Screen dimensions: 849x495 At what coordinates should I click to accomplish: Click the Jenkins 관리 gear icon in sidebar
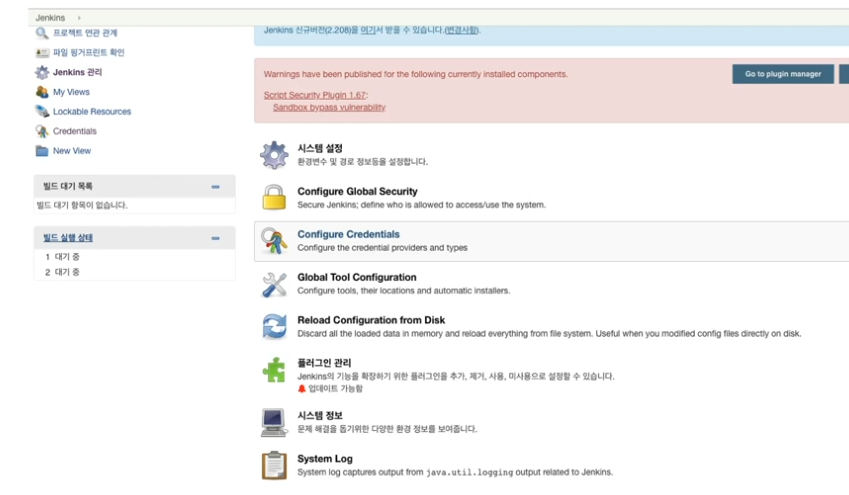click(42, 72)
